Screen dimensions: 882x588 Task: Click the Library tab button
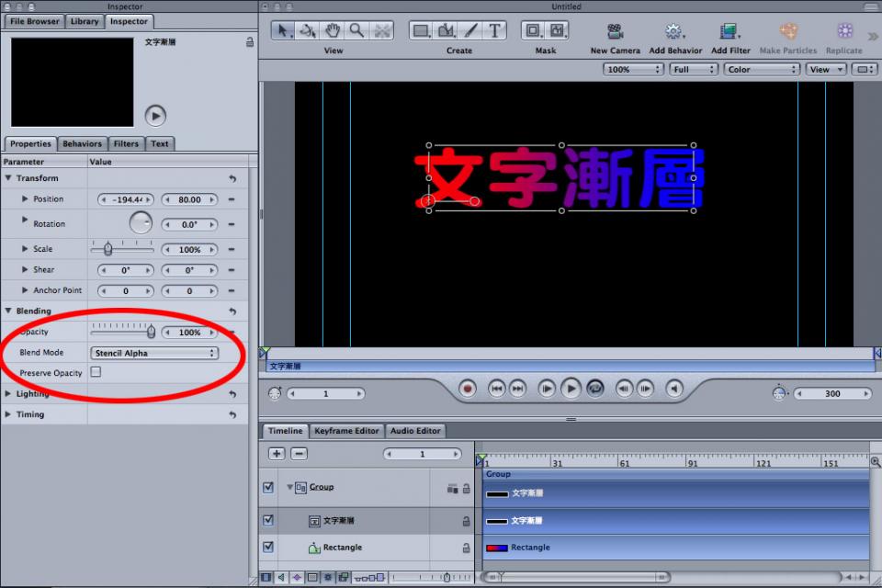pyautogui.click(x=85, y=21)
